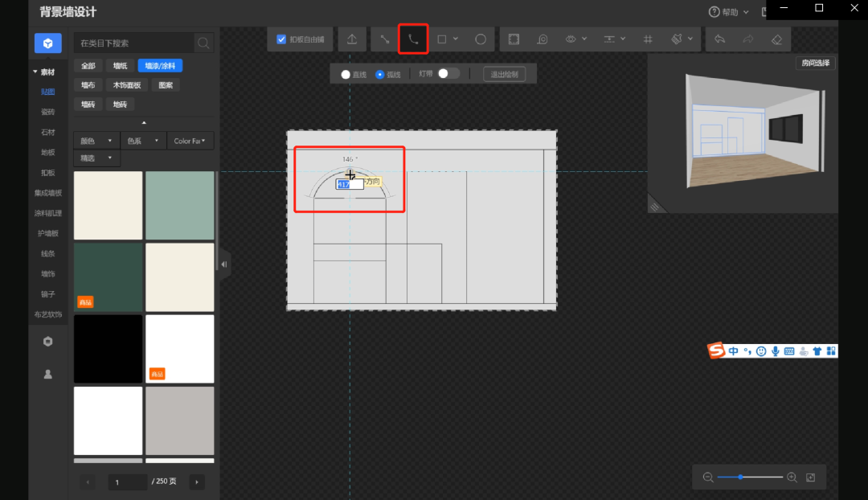This screenshot has width=868, height=500.
Task: Click the microphone icon in IME bar
Action: click(x=776, y=351)
